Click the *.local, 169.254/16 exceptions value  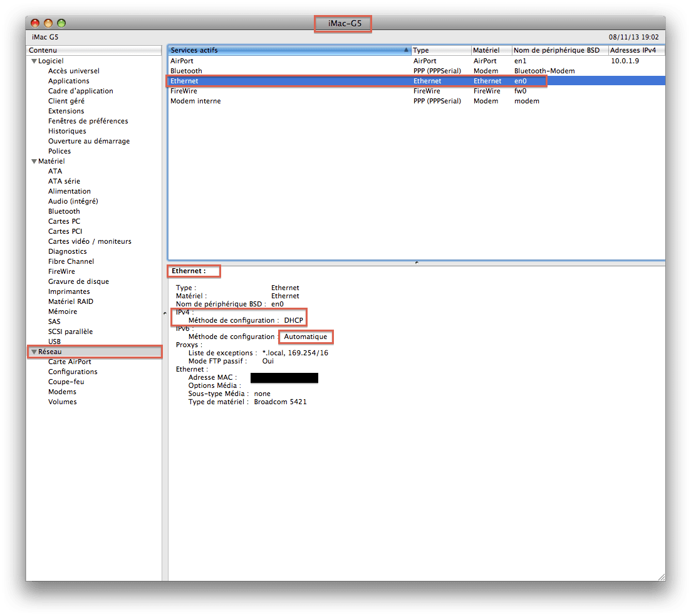coord(295,353)
